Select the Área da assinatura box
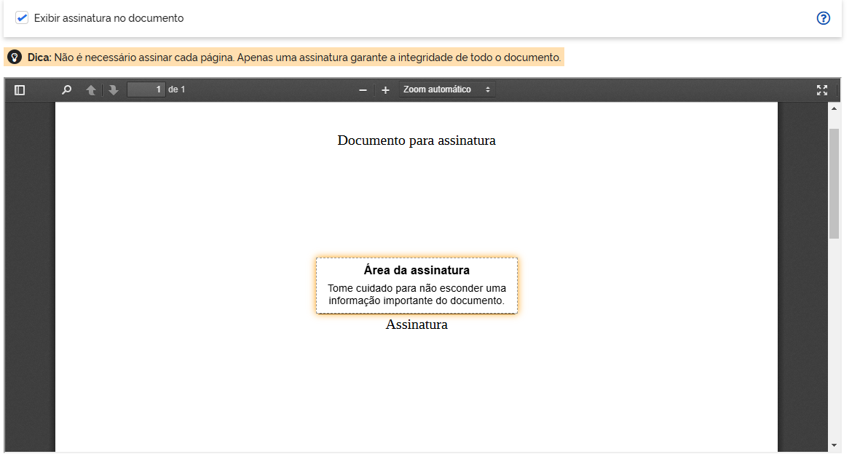Image resolution: width=868 pixels, height=454 pixels. click(417, 285)
